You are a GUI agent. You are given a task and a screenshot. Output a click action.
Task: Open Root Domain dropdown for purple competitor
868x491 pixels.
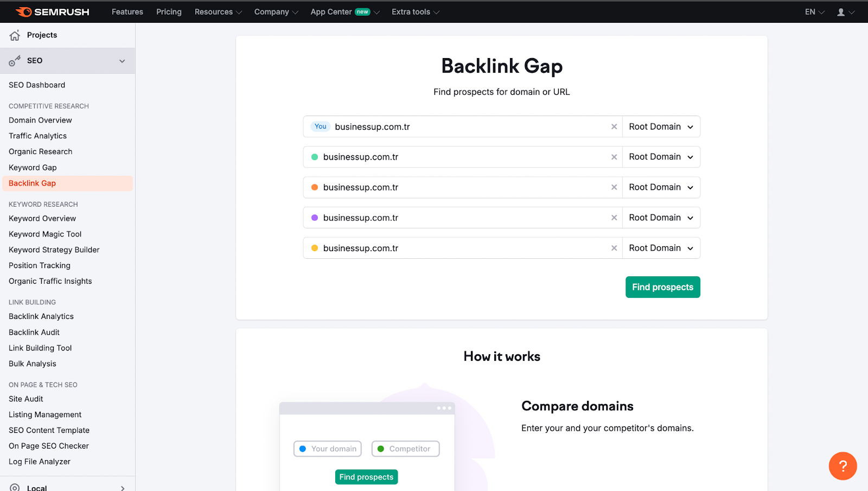[661, 218]
